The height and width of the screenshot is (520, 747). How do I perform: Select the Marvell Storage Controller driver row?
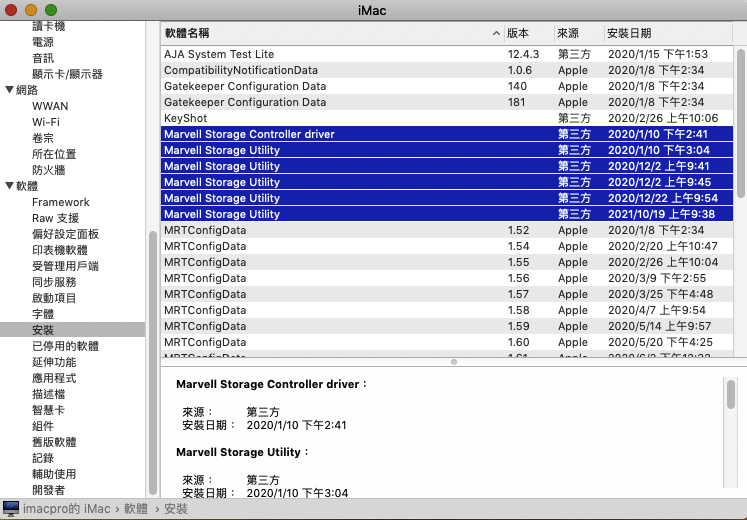click(447, 134)
